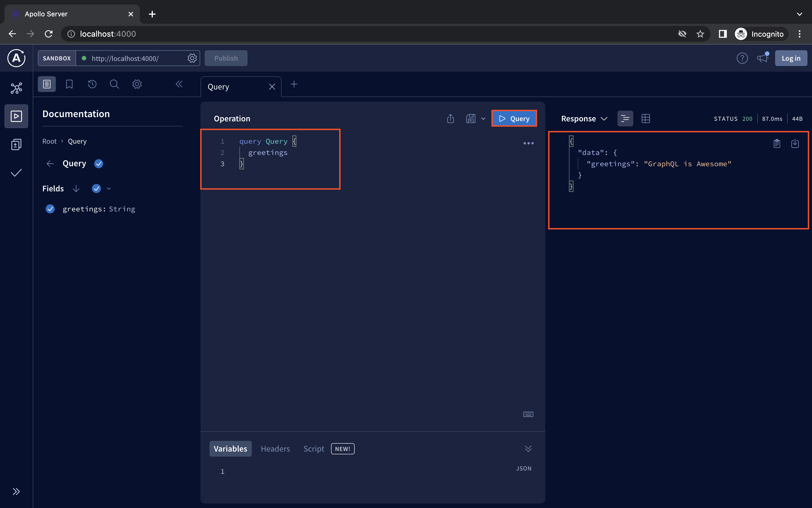The height and width of the screenshot is (508, 812).
Task: Open connection settings gear in endpoint box
Action: pyautogui.click(x=192, y=58)
